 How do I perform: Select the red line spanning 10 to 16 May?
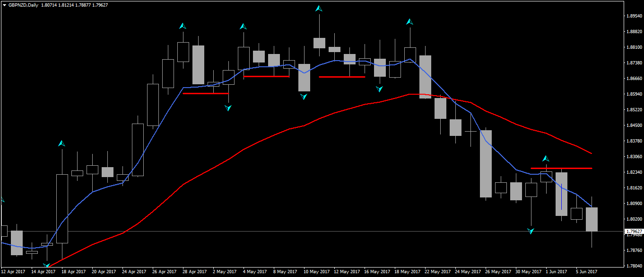[x=342, y=77]
